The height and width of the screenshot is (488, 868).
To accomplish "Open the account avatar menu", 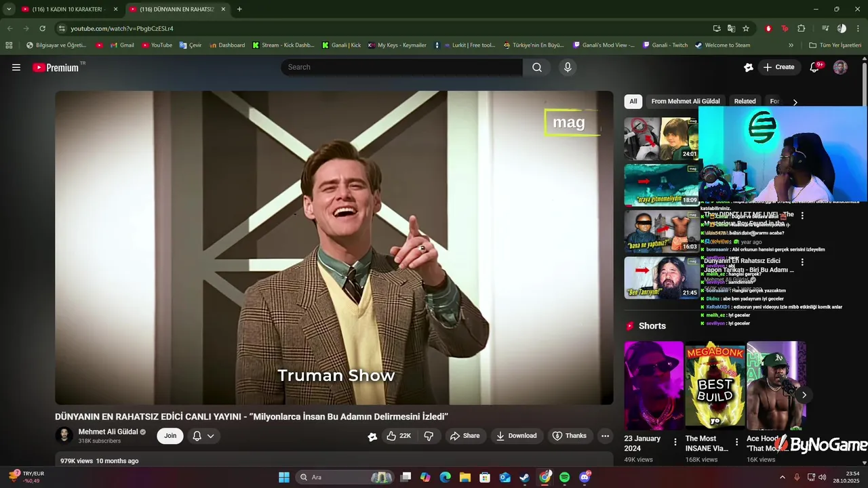I will pyautogui.click(x=840, y=67).
